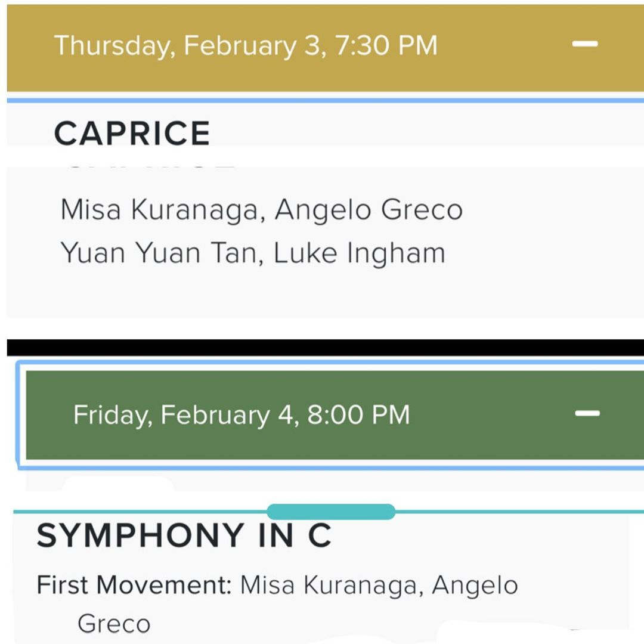Click the Friday, February 4, 8:00 PM title
The height and width of the screenshot is (644, 644).
[x=241, y=415]
